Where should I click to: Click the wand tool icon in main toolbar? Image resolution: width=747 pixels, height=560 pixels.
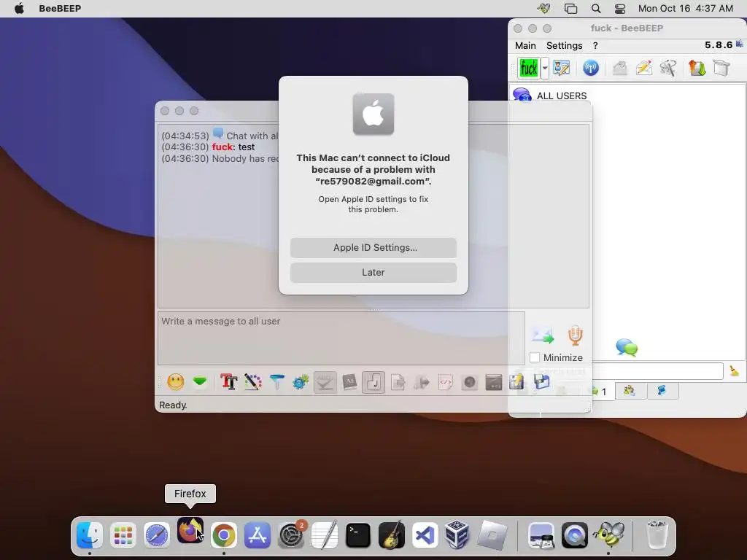tap(668, 68)
